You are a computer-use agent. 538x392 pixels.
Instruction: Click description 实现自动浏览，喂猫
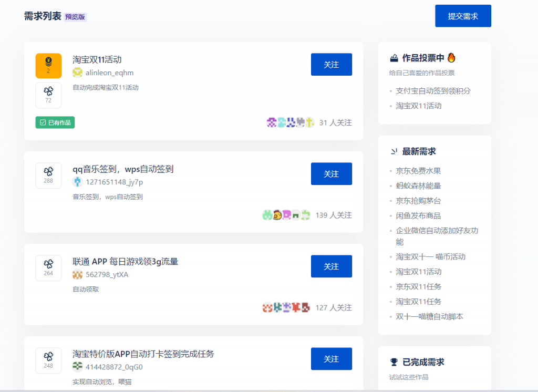coord(102,381)
